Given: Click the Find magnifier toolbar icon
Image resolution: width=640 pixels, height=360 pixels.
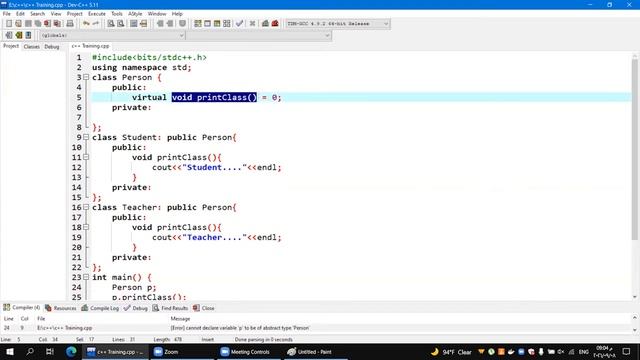Looking at the screenshot, I should click(x=111, y=24).
